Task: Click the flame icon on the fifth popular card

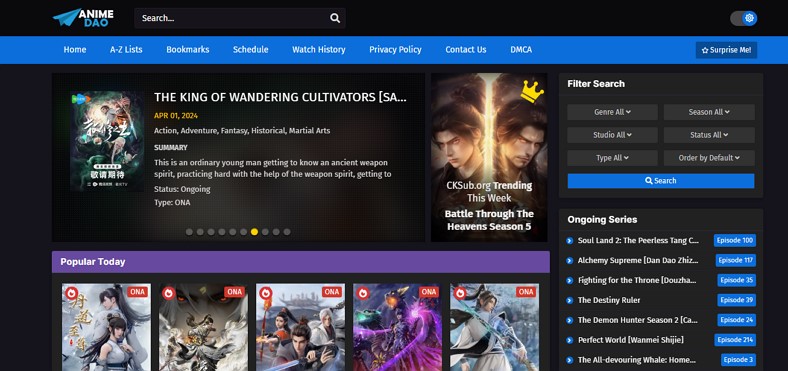Action: click(459, 293)
